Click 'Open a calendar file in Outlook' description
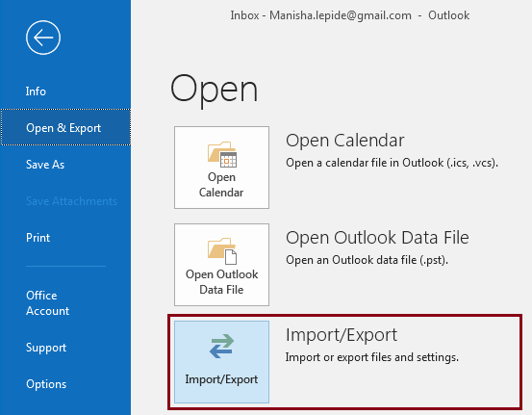This screenshot has height=415, width=532. [392, 163]
